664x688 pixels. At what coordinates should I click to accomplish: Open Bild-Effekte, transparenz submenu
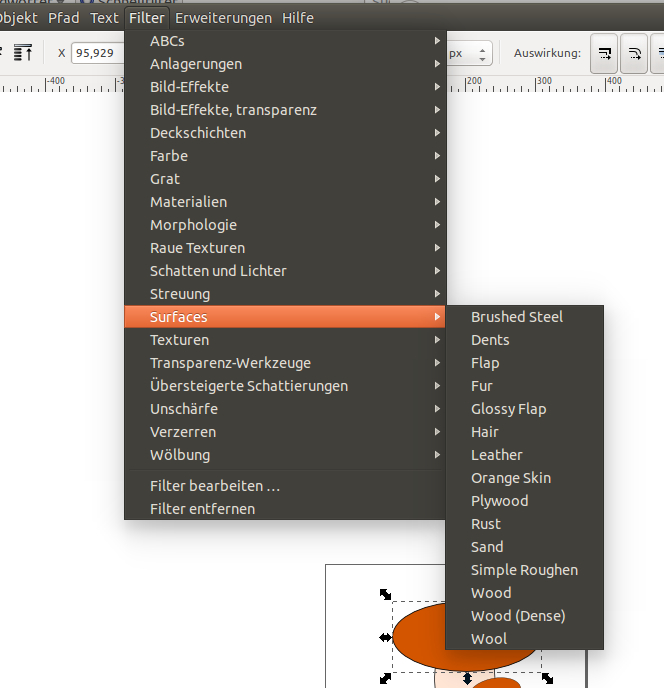click(285, 110)
